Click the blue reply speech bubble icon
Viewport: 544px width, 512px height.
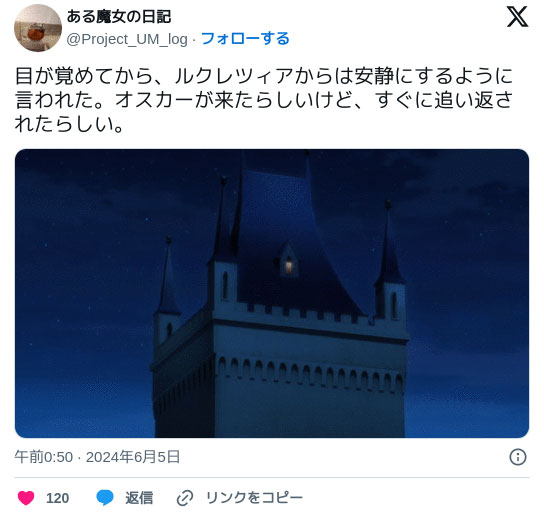click(x=105, y=498)
